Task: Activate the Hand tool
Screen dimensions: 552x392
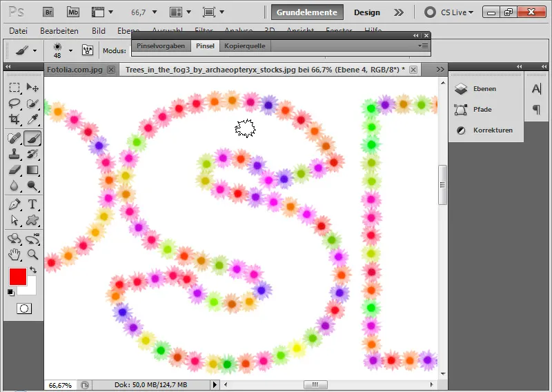Action: (14, 254)
